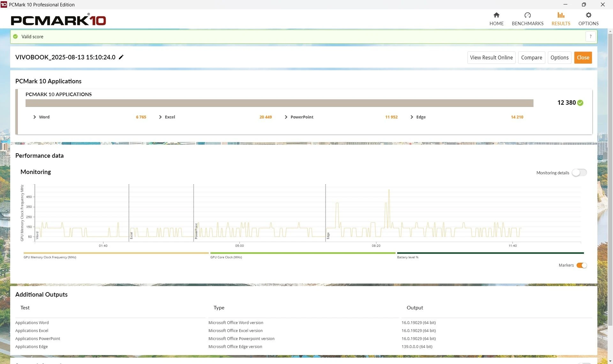This screenshot has width=613, height=364.
Task: Edit result name with pencil icon
Action: 121,57
